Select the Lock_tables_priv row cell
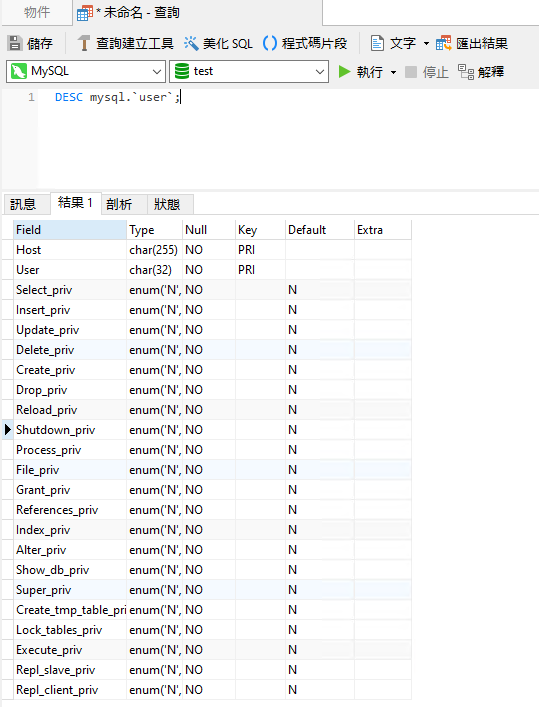The height and width of the screenshot is (707, 539). click(x=70, y=630)
